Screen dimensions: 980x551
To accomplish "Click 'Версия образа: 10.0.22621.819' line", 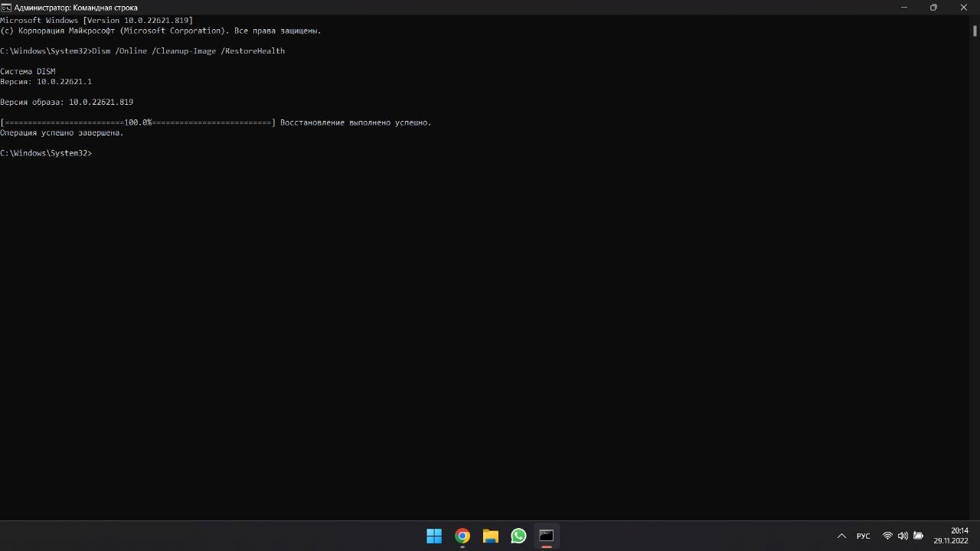I will pos(67,102).
